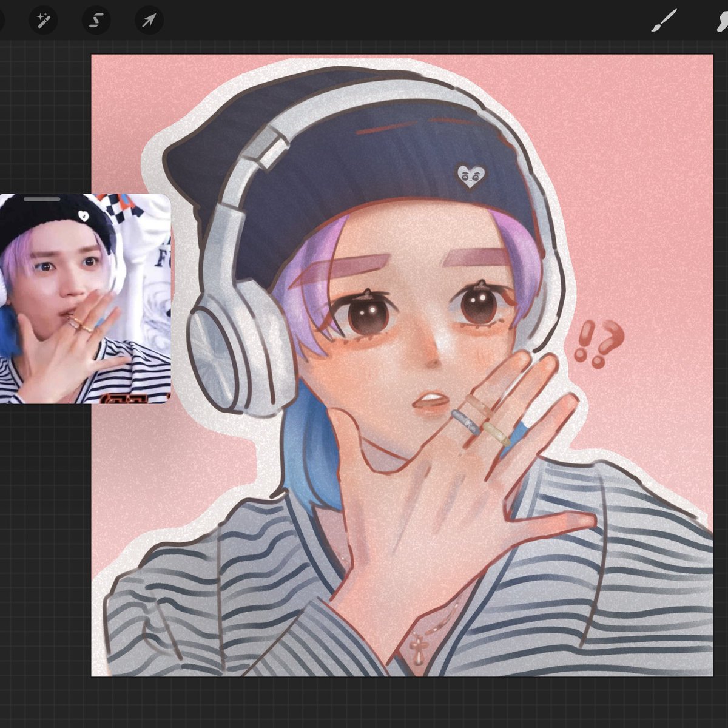This screenshot has width=728, height=728.
Task: Open the Adjustments magic wand menu
Action: (44, 21)
